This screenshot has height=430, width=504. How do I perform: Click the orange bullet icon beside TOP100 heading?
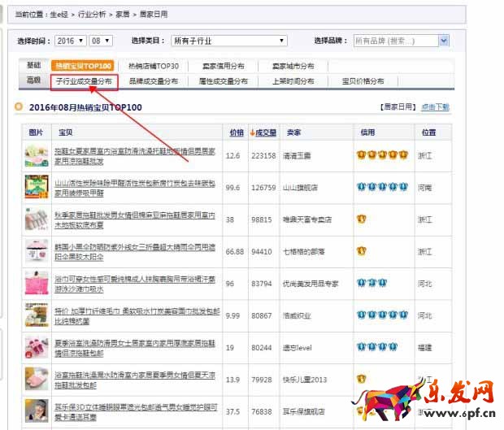(20, 106)
